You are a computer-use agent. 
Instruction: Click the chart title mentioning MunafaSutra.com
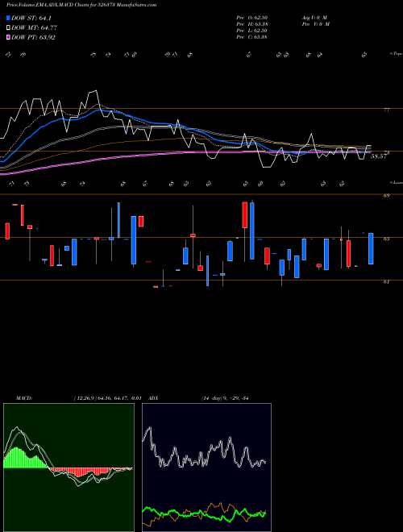click(x=81, y=6)
